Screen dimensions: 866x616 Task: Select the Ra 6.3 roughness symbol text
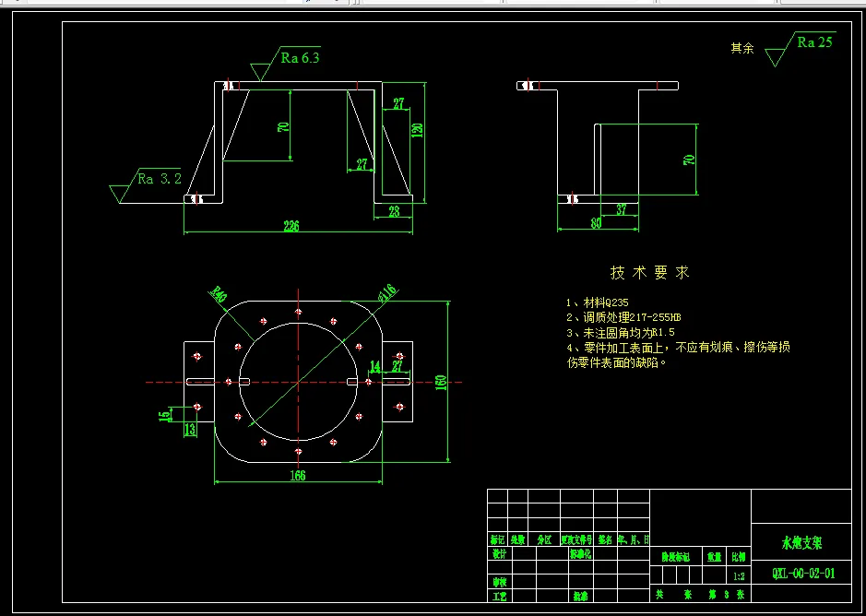[x=300, y=58]
